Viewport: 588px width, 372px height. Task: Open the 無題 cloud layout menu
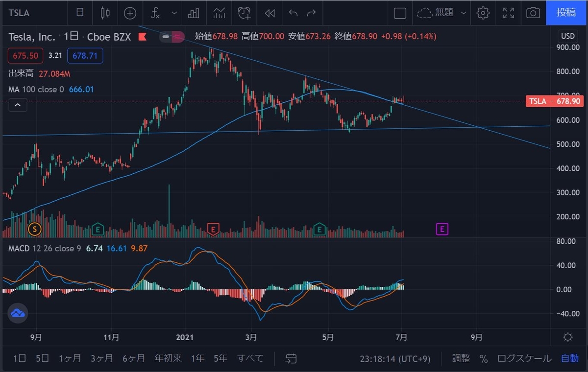coord(441,13)
